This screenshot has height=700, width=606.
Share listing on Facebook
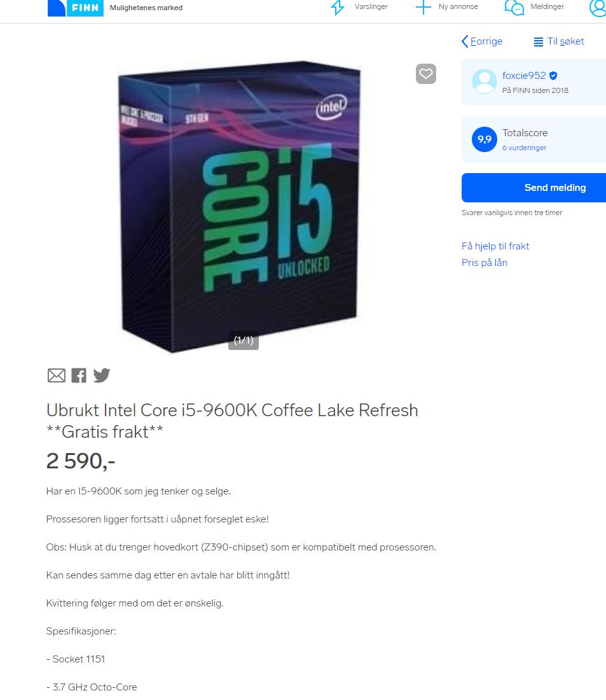pos(79,375)
